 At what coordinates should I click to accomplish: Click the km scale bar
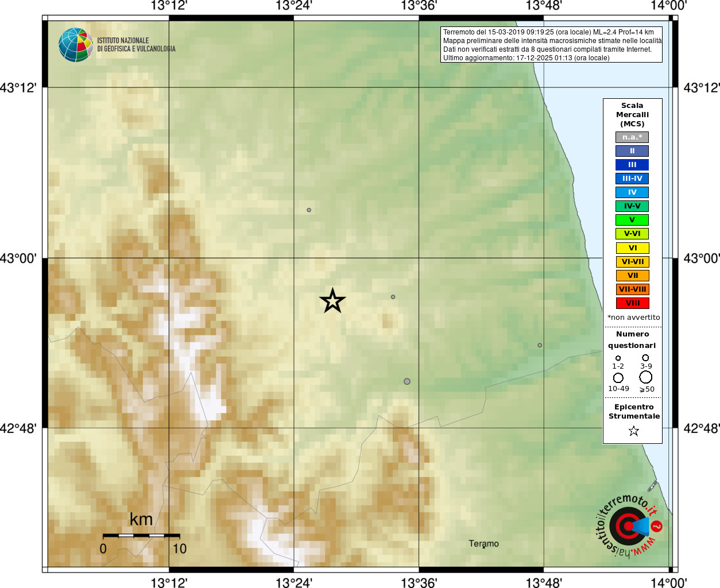141,535
